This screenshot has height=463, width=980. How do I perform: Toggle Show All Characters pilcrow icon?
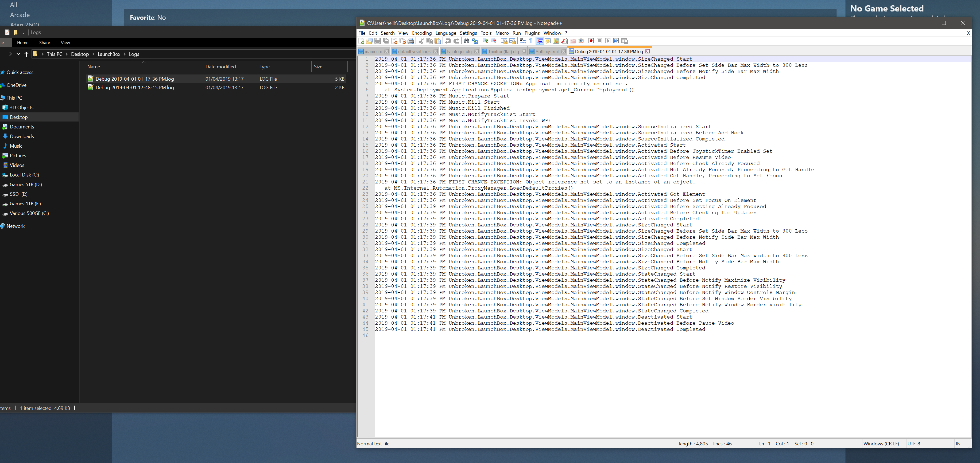[531, 41]
